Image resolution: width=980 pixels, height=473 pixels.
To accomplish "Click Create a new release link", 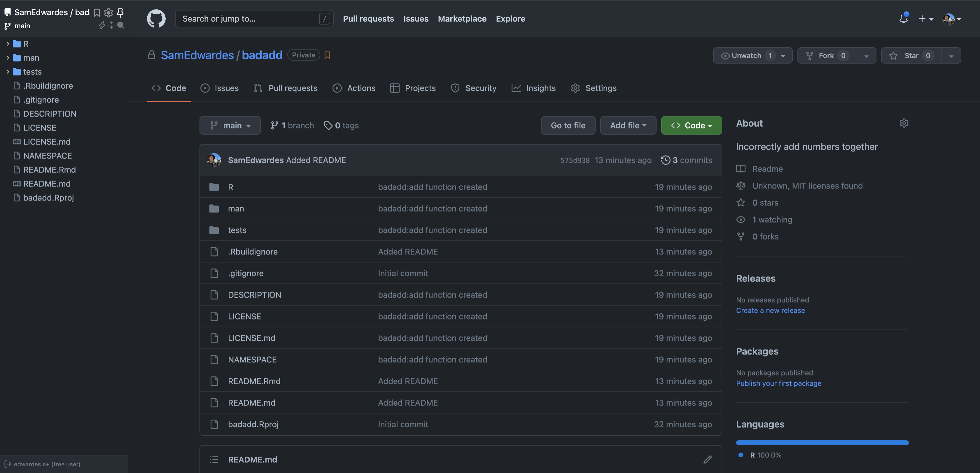I will point(770,310).
